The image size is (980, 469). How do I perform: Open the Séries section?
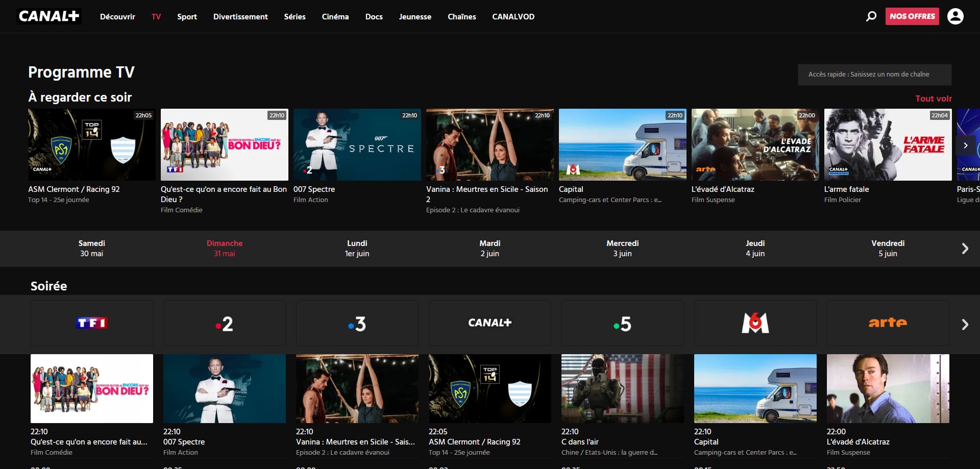295,16
